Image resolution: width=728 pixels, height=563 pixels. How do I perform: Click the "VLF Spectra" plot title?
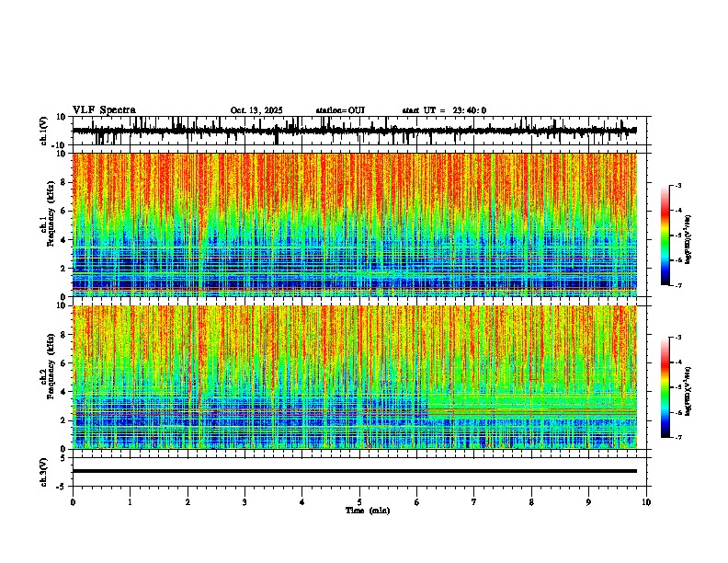coord(104,110)
